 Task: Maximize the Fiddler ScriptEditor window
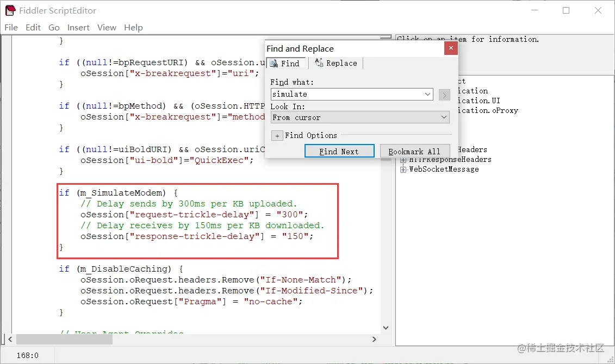(x=566, y=10)
